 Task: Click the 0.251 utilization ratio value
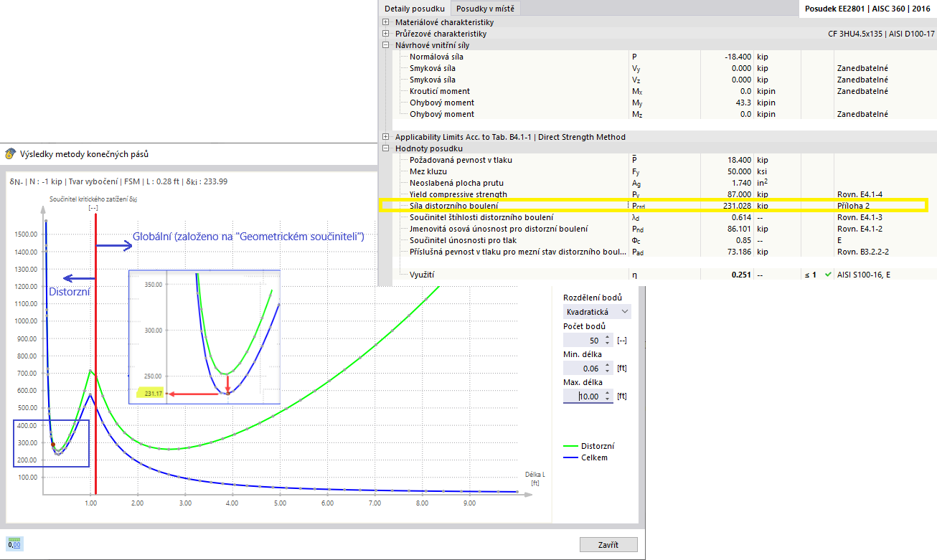pyautogui.click(x=740, y=275)
